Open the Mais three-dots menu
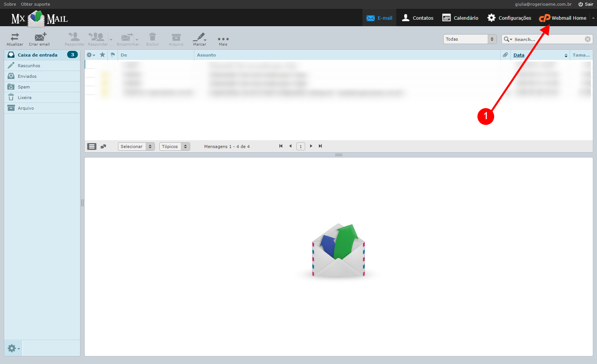The height and width of the screenshot is (364, 597). pyautogui.click(x=223, y=39)
